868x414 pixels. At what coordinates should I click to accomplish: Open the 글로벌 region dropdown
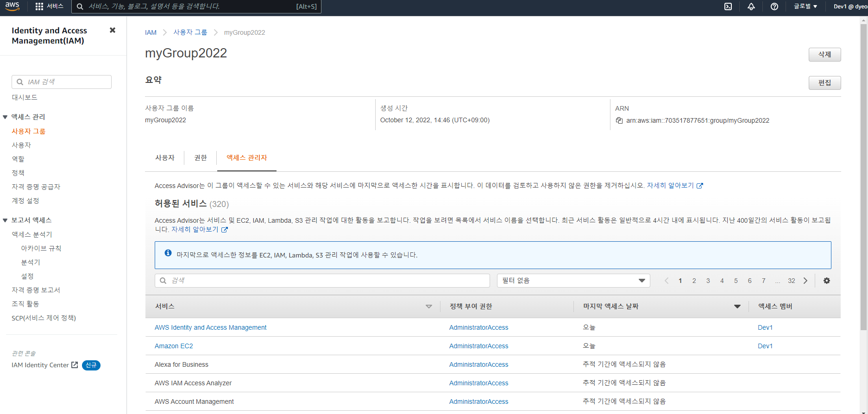pos(805,6)
